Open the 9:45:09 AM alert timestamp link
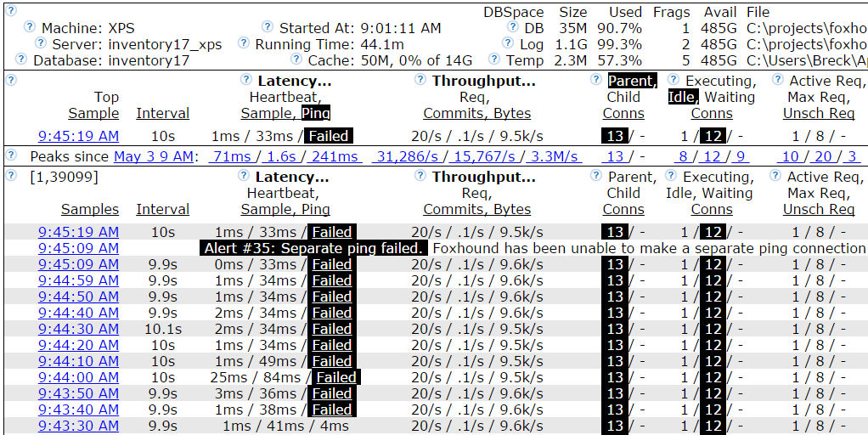This screenshot has height=435, width=868. pos(78,248)
